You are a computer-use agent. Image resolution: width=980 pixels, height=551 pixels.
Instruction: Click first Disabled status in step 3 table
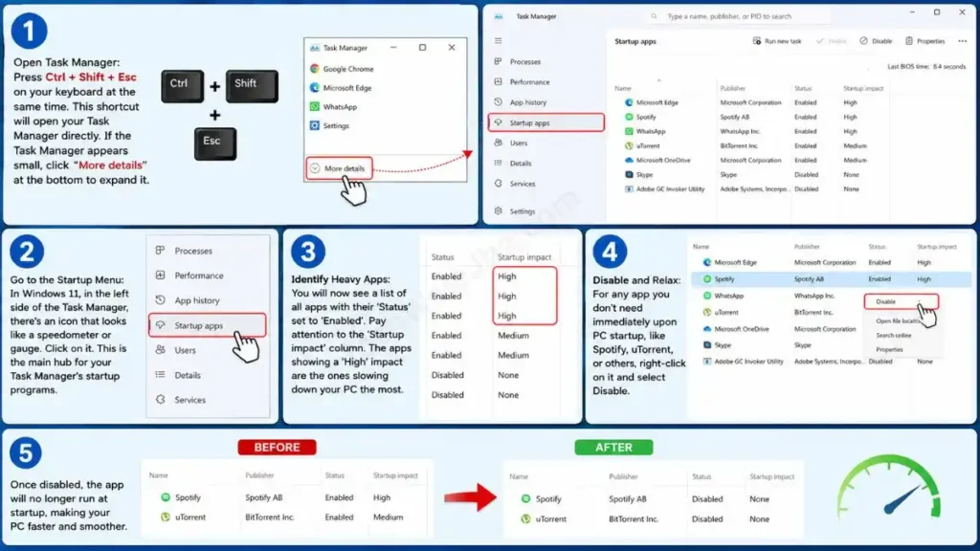pyautogui.click(x=448, y=375)
